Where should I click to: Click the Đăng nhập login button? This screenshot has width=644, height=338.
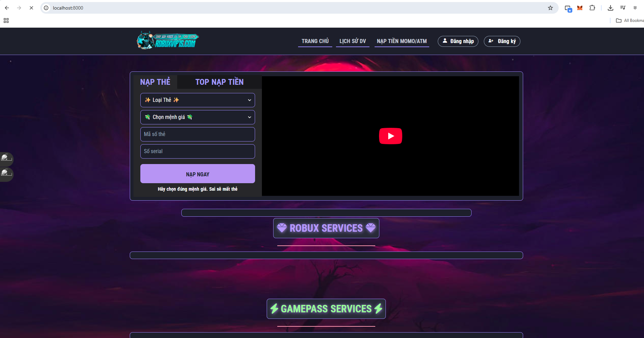click(x=458, y=41)
